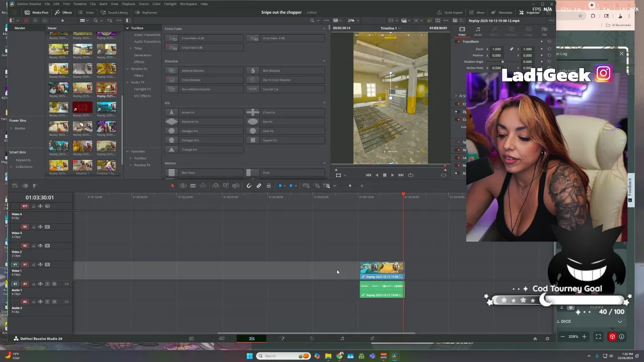Viewport: 644px width, 362px height.
Task: Collapse the Dissolve section
Action: pyautogui.click(x=324, y=61)
